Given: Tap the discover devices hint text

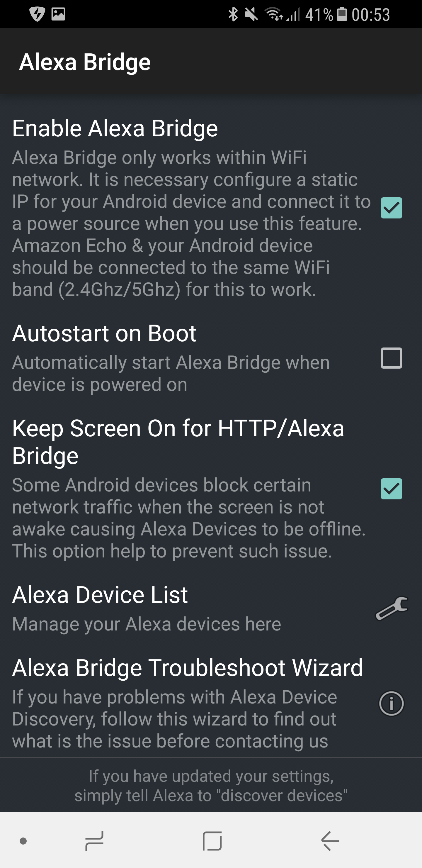Looking at the screenshot, I should pyautogui.click(x=211, y=785).
